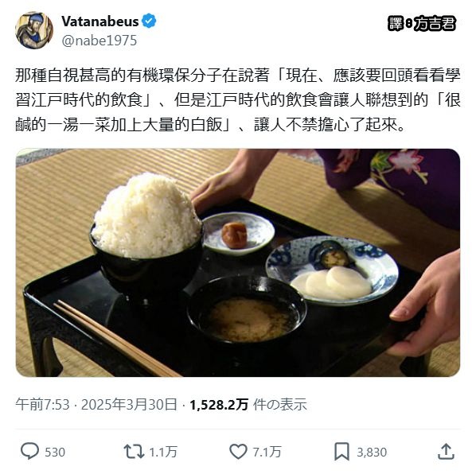The width and height of the screenshot is (476, 474).
Task: Click the blue verified badge
Action: [x=149, y=21]
